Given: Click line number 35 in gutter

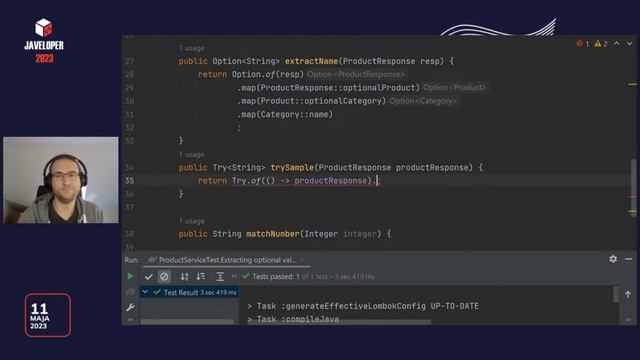Looking at the screenshot, I should click(129, 180).
